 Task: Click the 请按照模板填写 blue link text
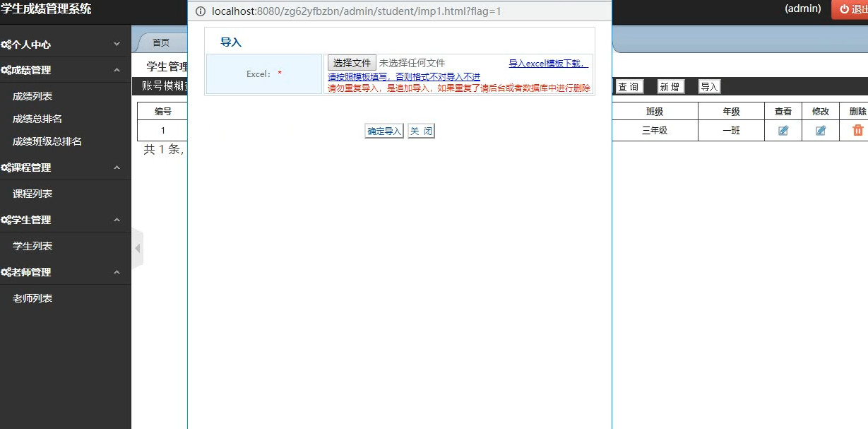tap(404, 76)
